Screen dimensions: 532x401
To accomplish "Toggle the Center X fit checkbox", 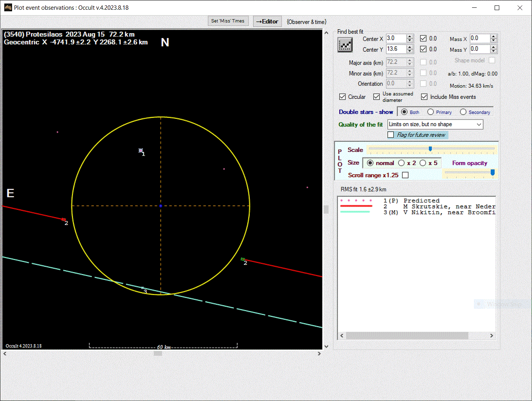I will [423, 38].
